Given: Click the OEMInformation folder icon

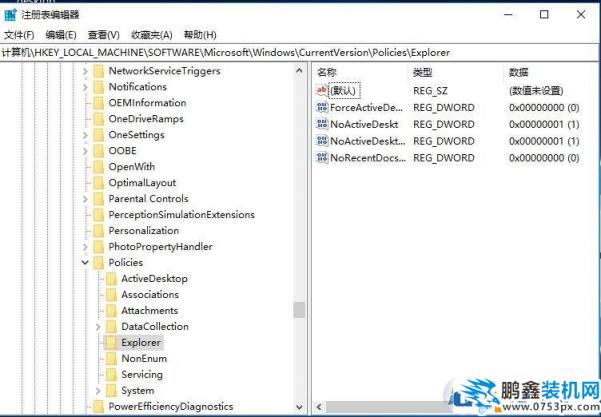Looking at the screenshot, I should click(x=99, y=103).
